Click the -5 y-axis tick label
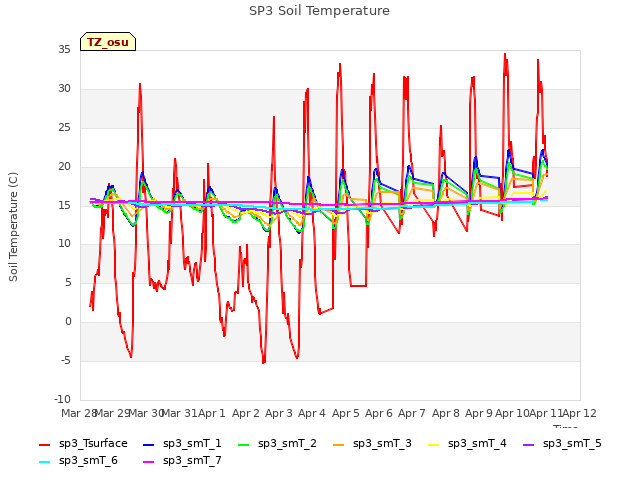Image resolution: width=640 pixels, height=480 pixels. (x=66, y=361)
